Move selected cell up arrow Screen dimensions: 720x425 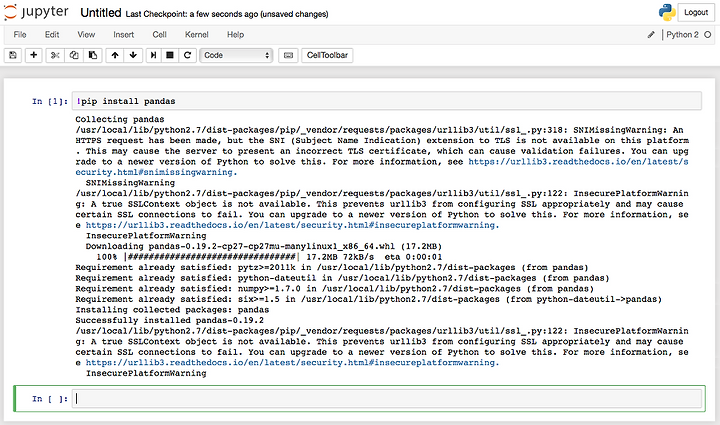[x=115, y=55]
